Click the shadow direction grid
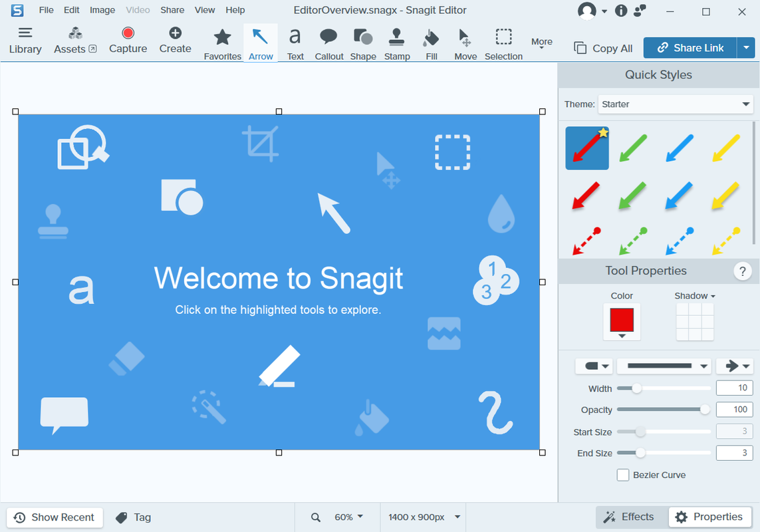This screenshot has height=532, width=760. point(695,322)
